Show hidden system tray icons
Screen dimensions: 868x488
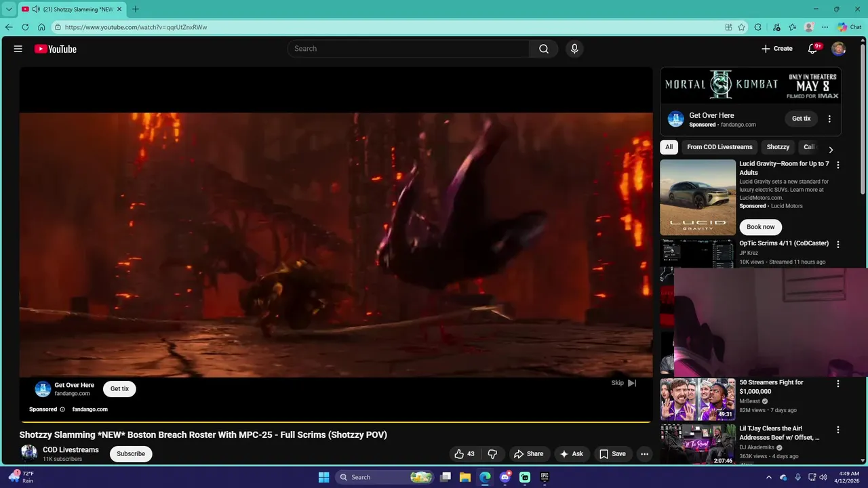coord(768,477)
